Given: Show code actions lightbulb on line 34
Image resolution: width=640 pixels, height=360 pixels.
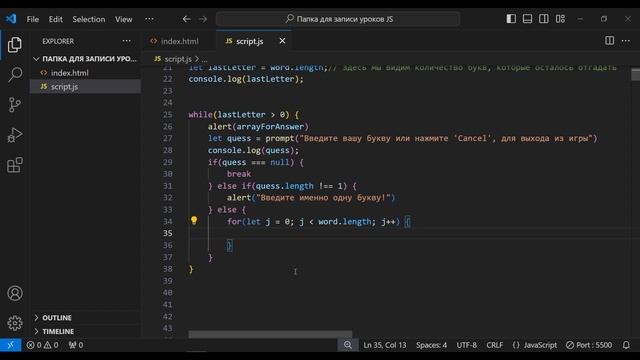Looking at the screenshot, I should (x=194, y=221).
